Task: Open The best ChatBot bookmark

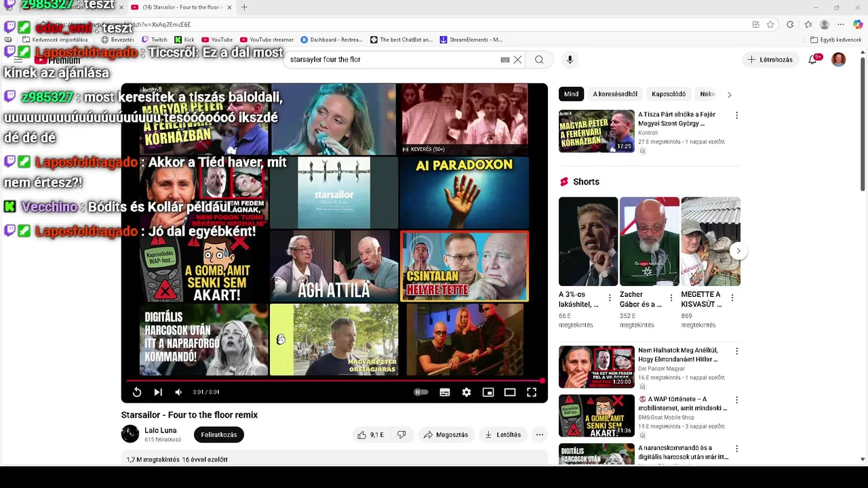Action: coord(401,39)
